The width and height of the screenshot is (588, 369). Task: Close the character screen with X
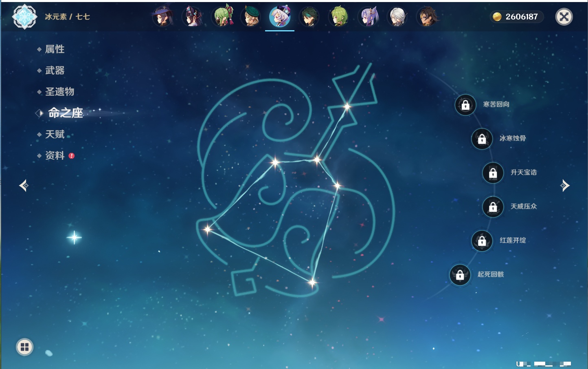[x=564, y=17]
